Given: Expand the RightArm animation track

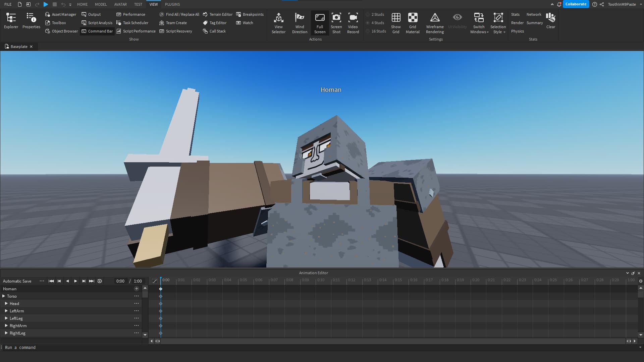Looking at the screenshot, I should (x=6, y=325).
